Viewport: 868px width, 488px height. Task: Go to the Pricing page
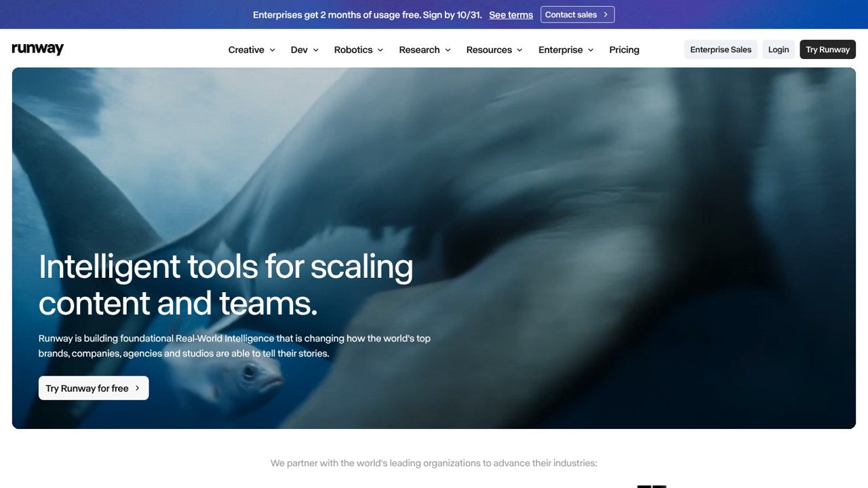pyautogui.click(x=624, y=49)
